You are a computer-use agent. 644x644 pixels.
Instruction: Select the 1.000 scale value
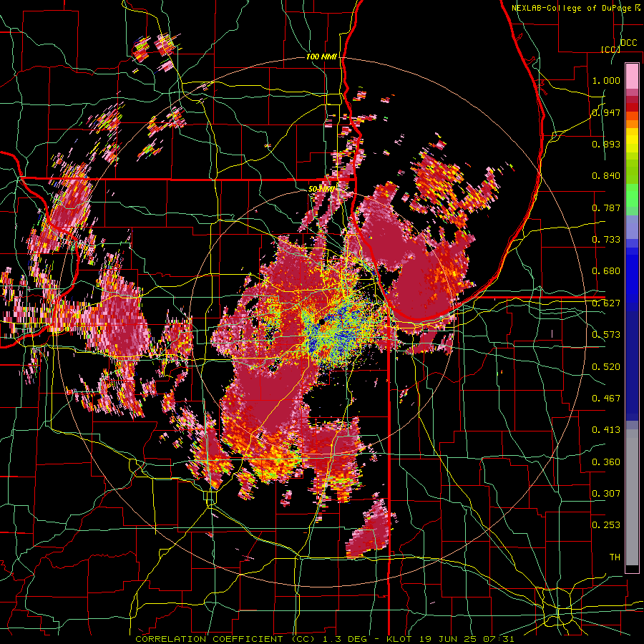tap(606, 80)
